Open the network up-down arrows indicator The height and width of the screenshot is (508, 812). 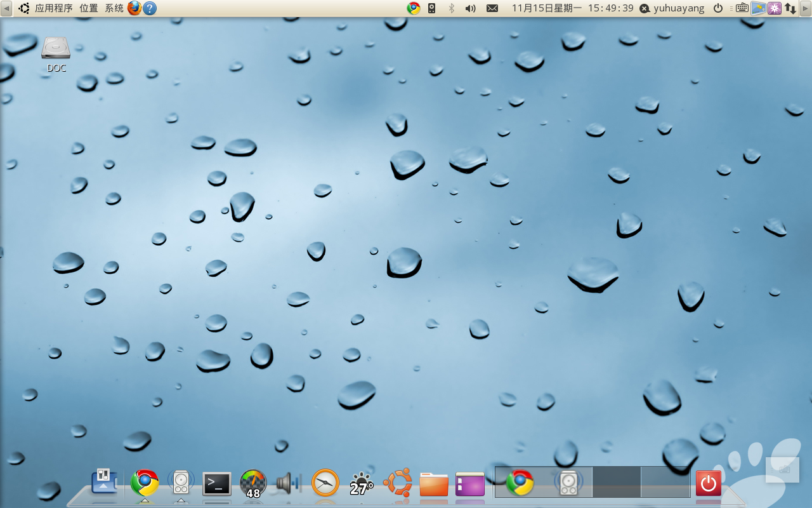(x=790, y=8)
